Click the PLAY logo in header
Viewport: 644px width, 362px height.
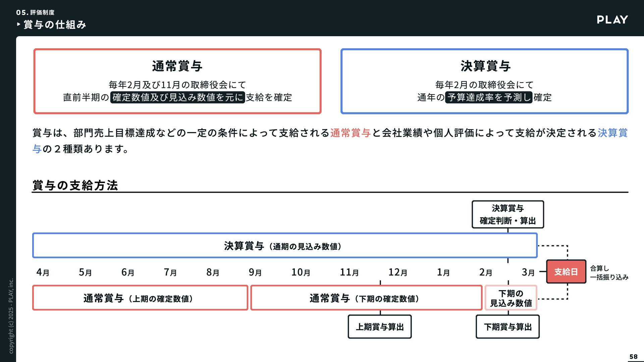point(612,20)
